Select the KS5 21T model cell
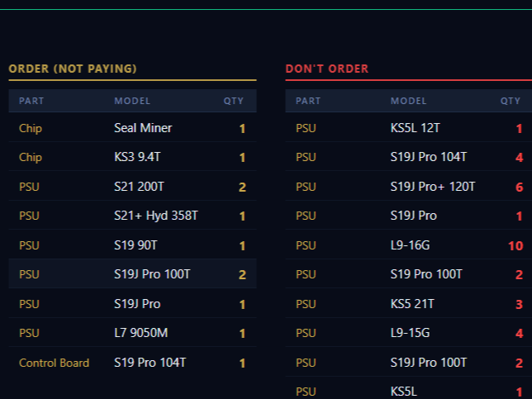 pyautogui.click(x=412, y=304)
